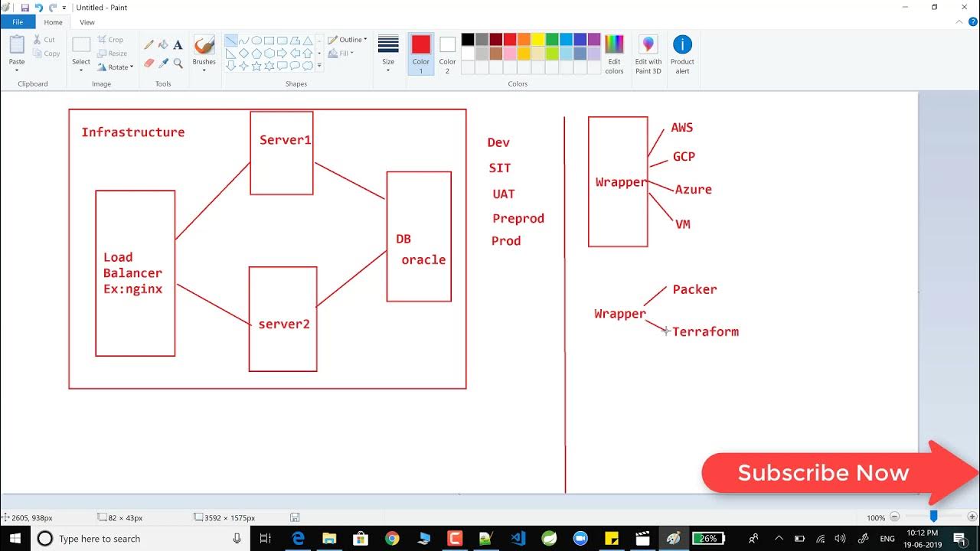Open the notification Action Center
980x551 pixels.
pyautogui.click(x=959, y=539)
